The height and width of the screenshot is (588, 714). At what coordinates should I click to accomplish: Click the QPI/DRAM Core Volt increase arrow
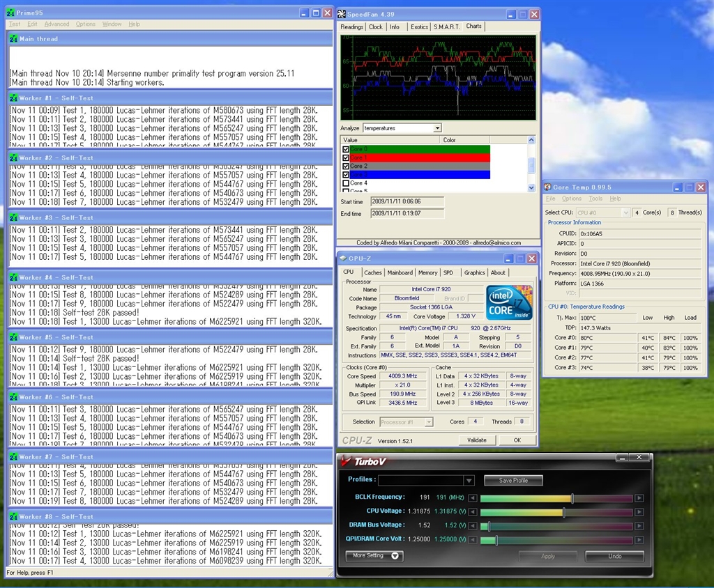[639, 540]
